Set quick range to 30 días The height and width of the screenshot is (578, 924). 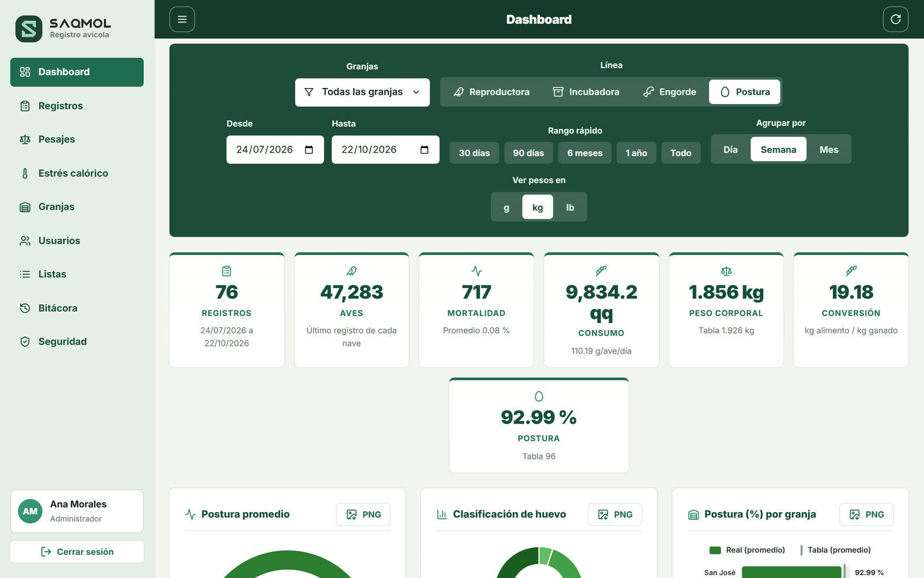(x=474, y=153)
